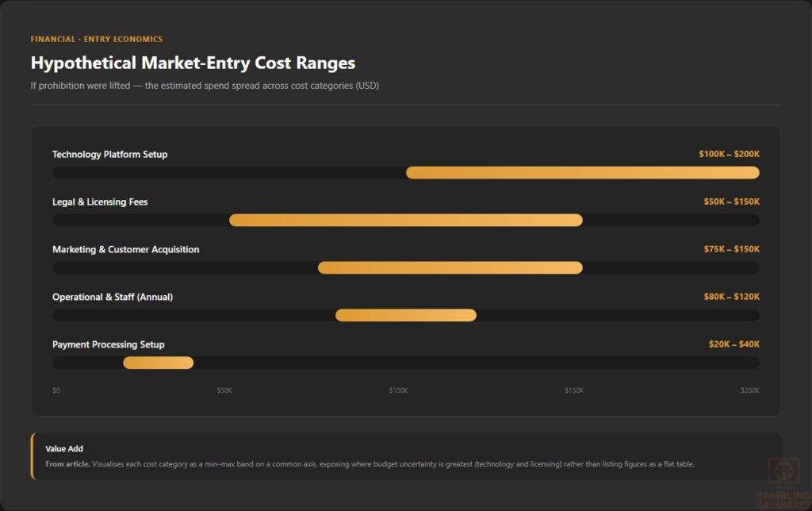
Task: Click the 'FINANCIAL · ENTRY ECONOMICS' header tag
Action: [96, 40]
